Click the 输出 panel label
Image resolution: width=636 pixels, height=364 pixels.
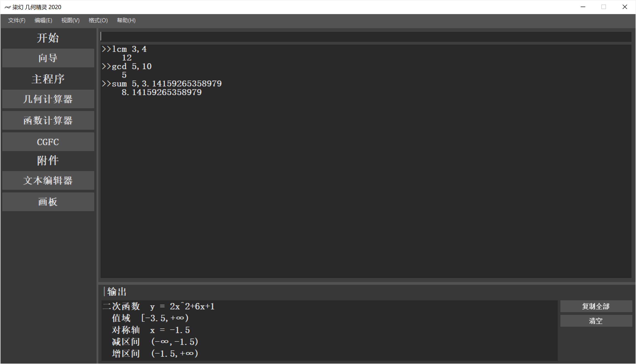pyautogui.click(x=117, y=292)
